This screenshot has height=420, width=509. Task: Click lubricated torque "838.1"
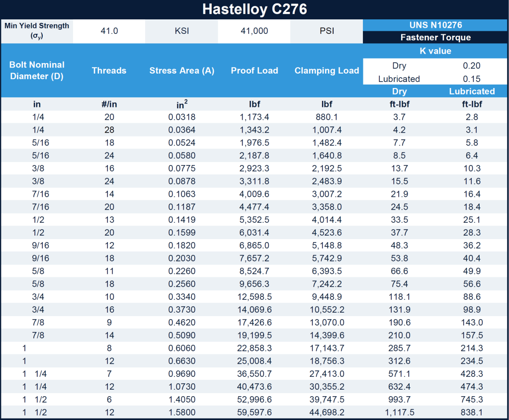click(x=472, y=412)
